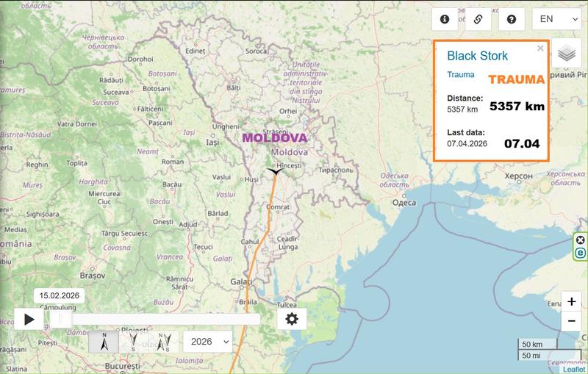Click the 'Roman' map label
This screenshot has height=374, width=588.
click(x=173, y=162)
